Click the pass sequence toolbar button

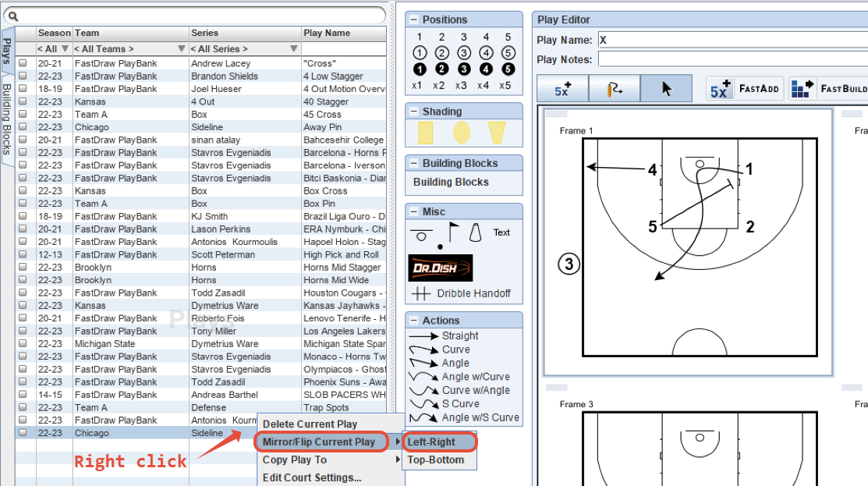(615, 89)
